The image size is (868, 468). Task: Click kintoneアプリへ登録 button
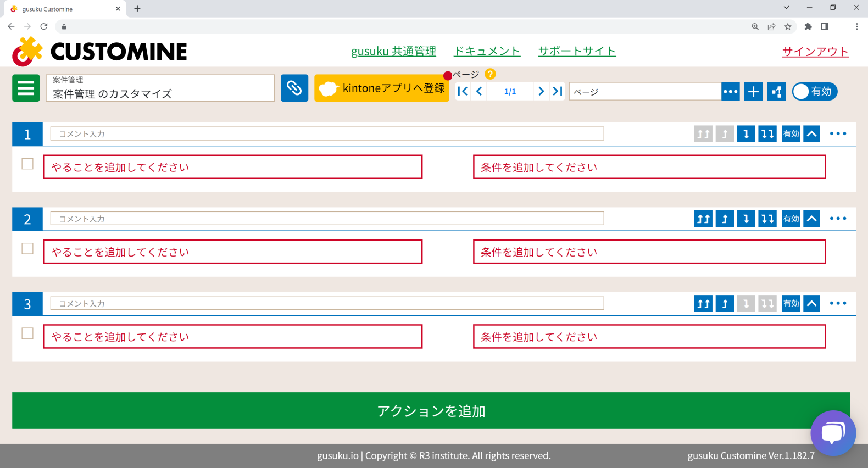382,88
